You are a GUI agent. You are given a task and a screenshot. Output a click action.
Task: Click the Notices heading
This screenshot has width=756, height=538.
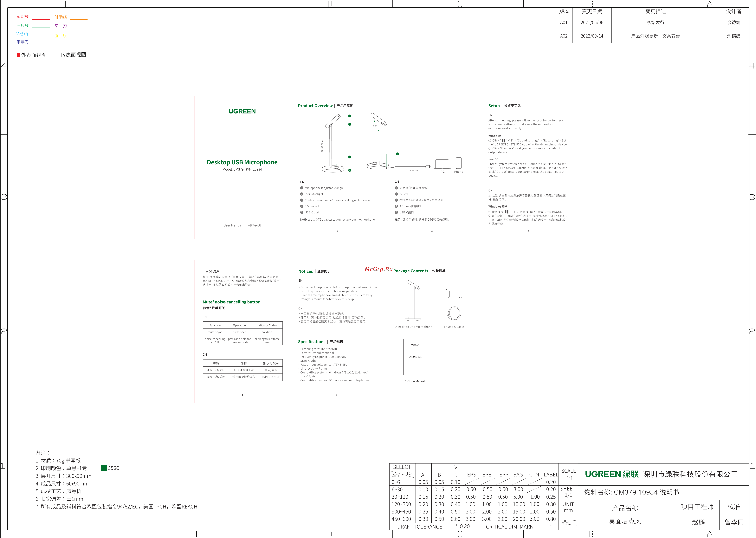coord(305,272)
